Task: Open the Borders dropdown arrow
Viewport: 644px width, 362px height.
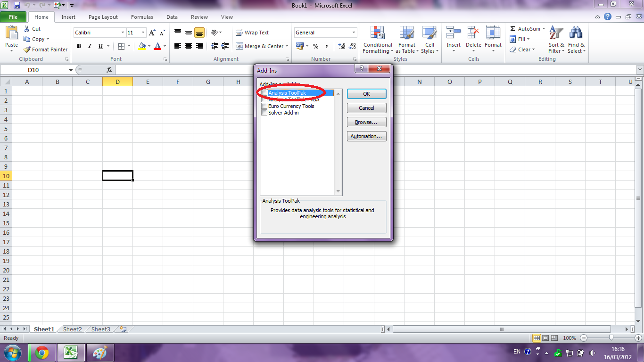Action: coord(129,46)
